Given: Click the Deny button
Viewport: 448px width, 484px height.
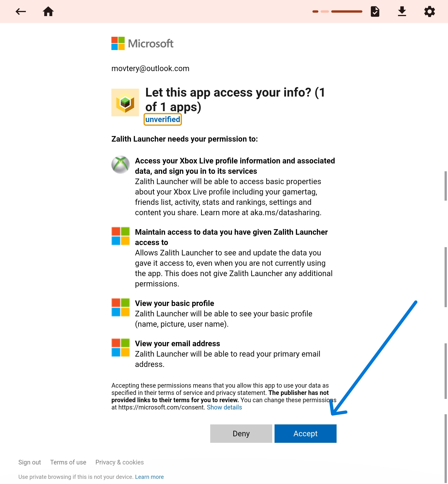Looking at the screenshot, I should 241,434.
